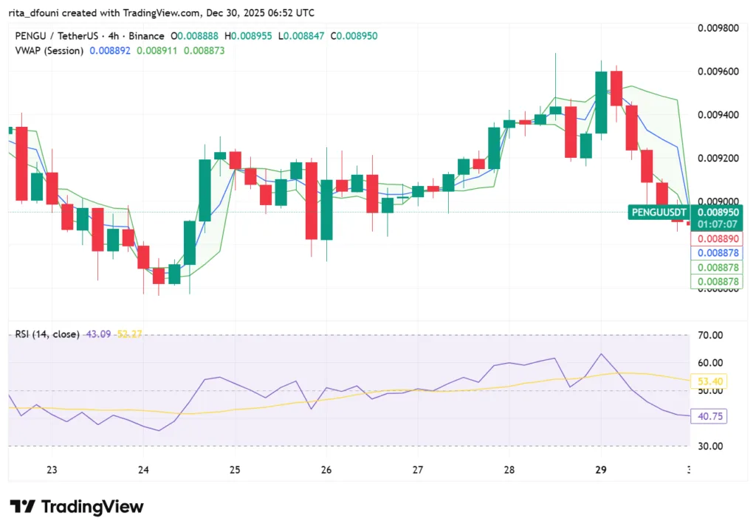This screenshot has width=756, height=532.
Task: Select date 29 on the time axis
Action: coord(599,469)
